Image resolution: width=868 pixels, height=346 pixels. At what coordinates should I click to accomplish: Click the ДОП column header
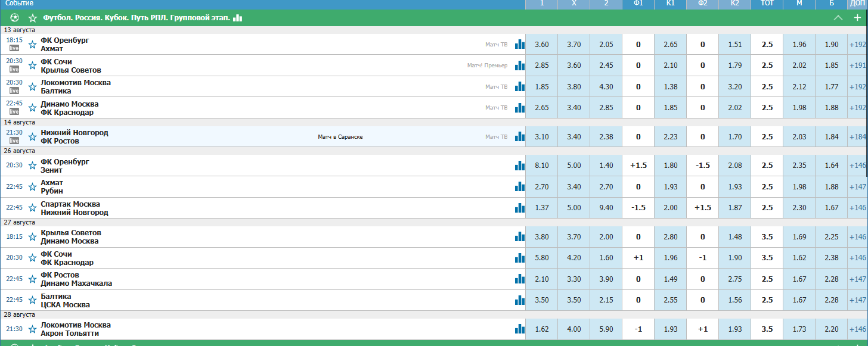[x=858, y=4]
